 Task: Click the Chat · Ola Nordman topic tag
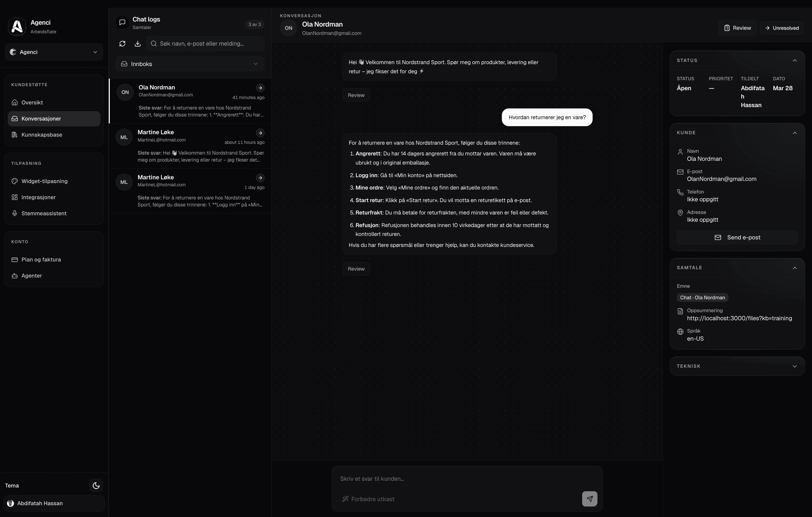tap(702, 298)
